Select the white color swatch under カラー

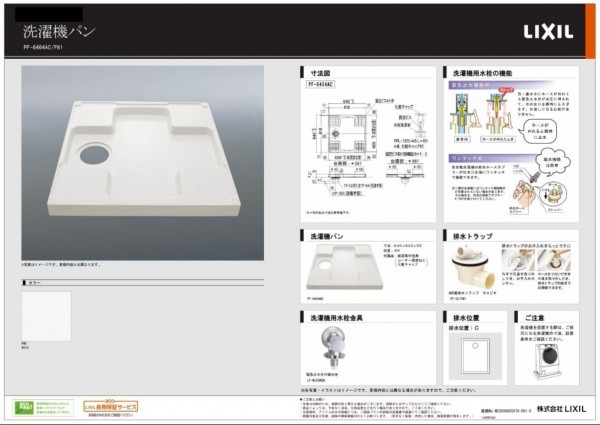click(x=46, y=316)
